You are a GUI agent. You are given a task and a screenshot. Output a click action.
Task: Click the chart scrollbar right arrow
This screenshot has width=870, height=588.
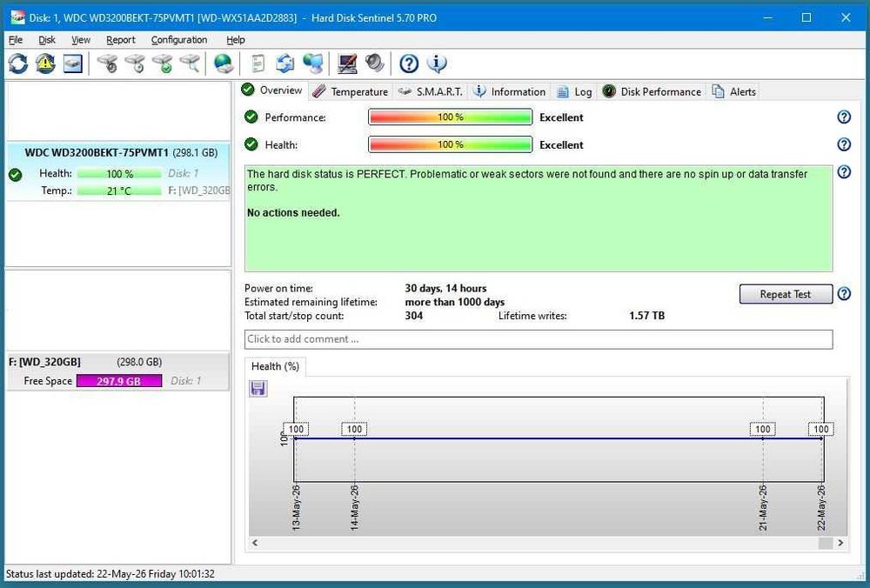[x=840, y=543]
